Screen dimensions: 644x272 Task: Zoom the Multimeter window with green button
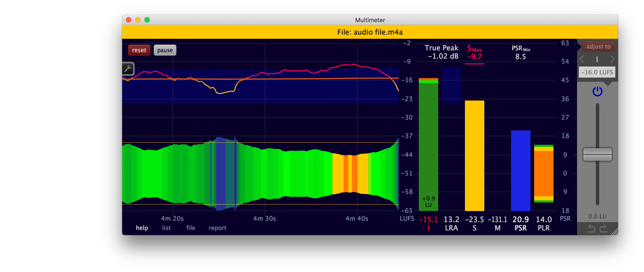click(x=147, y=20)
